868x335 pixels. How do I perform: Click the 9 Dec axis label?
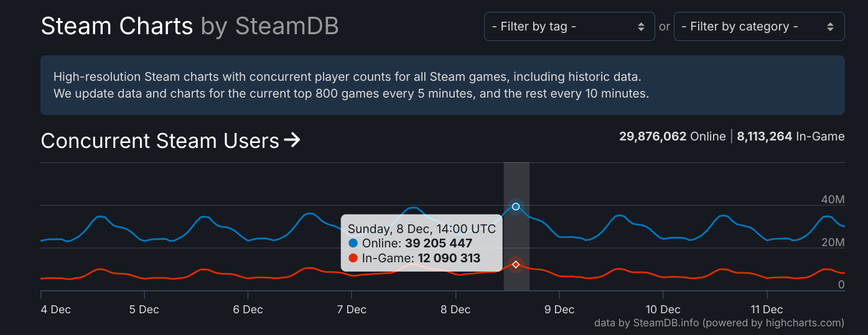coord(559,310)
